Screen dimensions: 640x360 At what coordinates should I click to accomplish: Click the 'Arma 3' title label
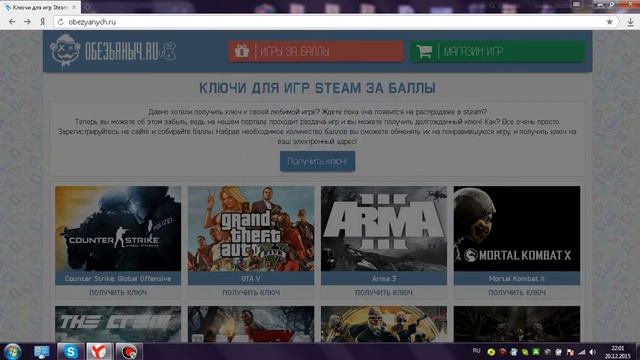[384, 279]
